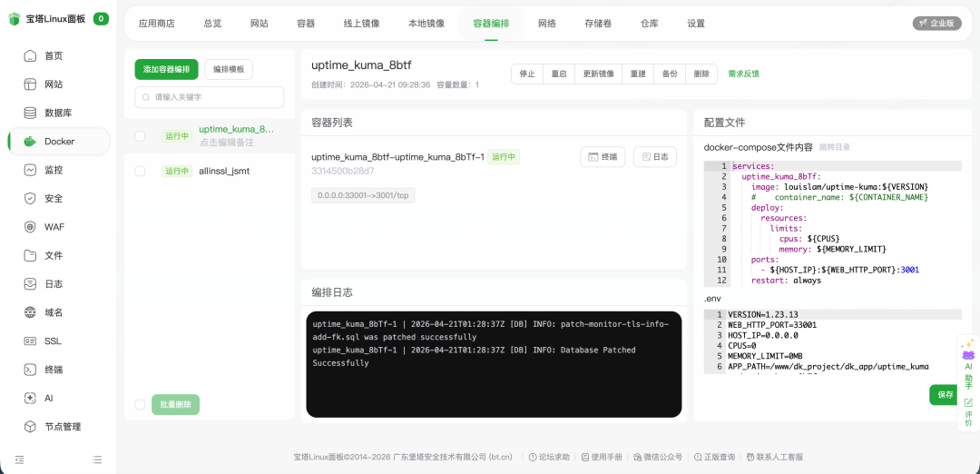Click the 评价 feedback floating icon

point(968,412)
